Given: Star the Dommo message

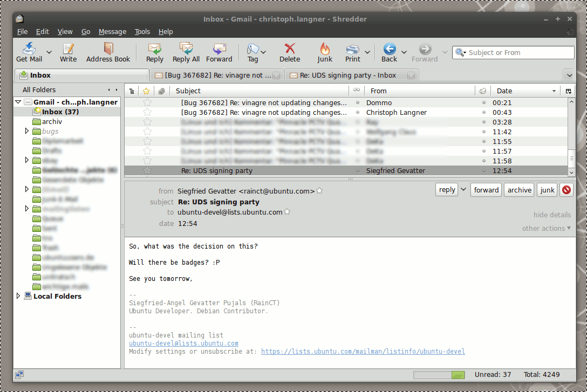Looking at the screenshot, I should 147,102.
